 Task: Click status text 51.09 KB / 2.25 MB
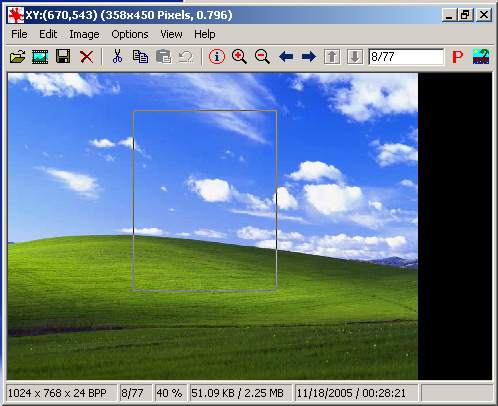pos(237,393)
